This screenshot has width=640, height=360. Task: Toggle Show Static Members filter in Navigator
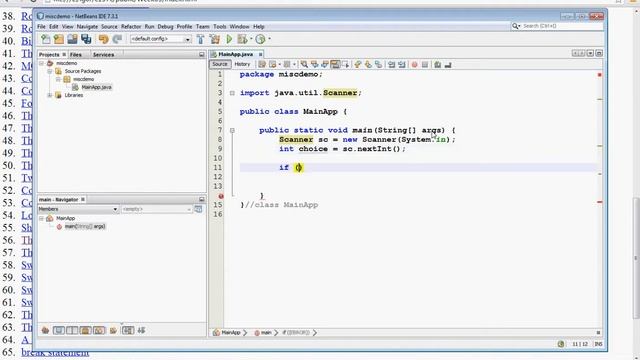pos(72,330)
